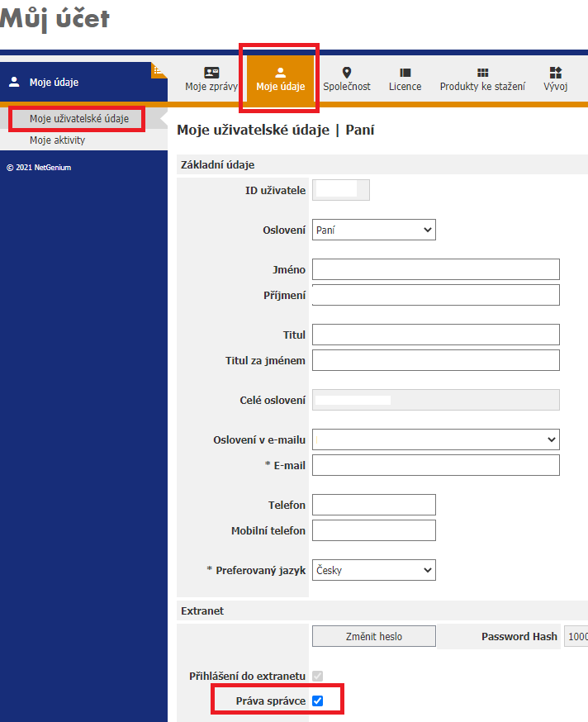The image size is (588, 722).
Task: Click the ID uživatele field
Action: (x=341, y=190)
